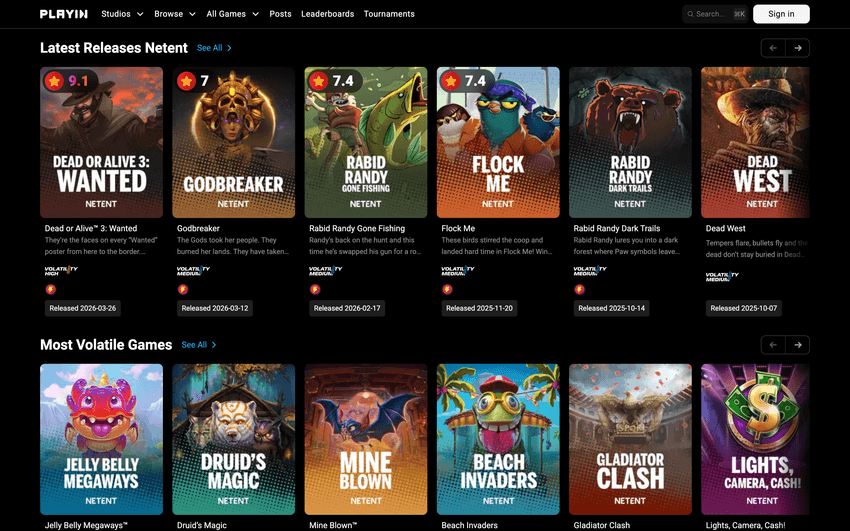This screenshot has height=531, width=850.
Task: Click the Volatility Medium icon under Dead West
Action: 722,277
